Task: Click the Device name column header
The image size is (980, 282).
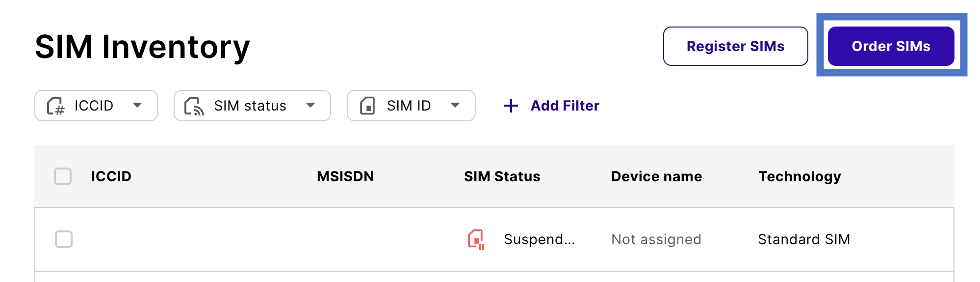Action: (656, 176)
